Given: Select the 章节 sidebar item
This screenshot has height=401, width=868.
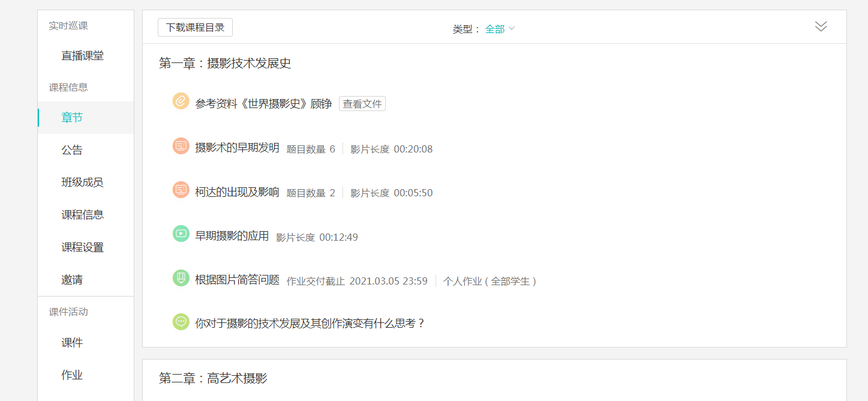Looking at the screenshot, I should (72, 118).
